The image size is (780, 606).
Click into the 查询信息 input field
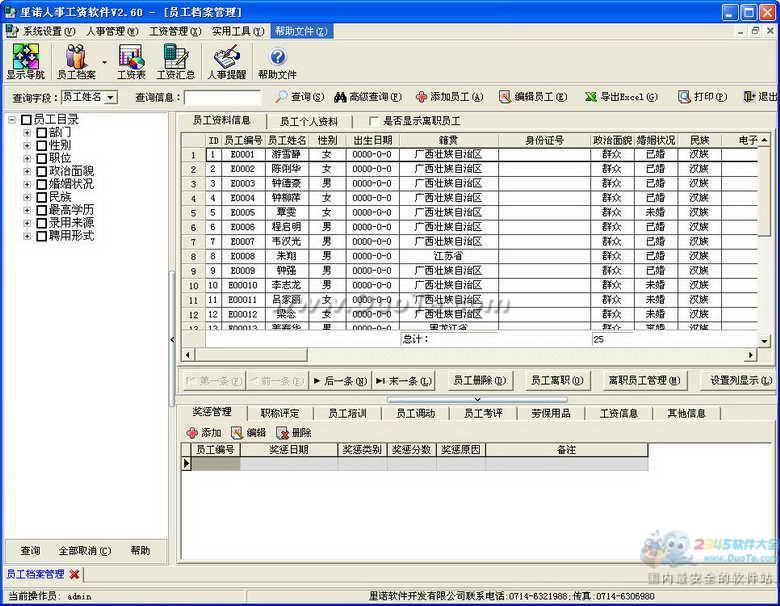click(222, 97)
